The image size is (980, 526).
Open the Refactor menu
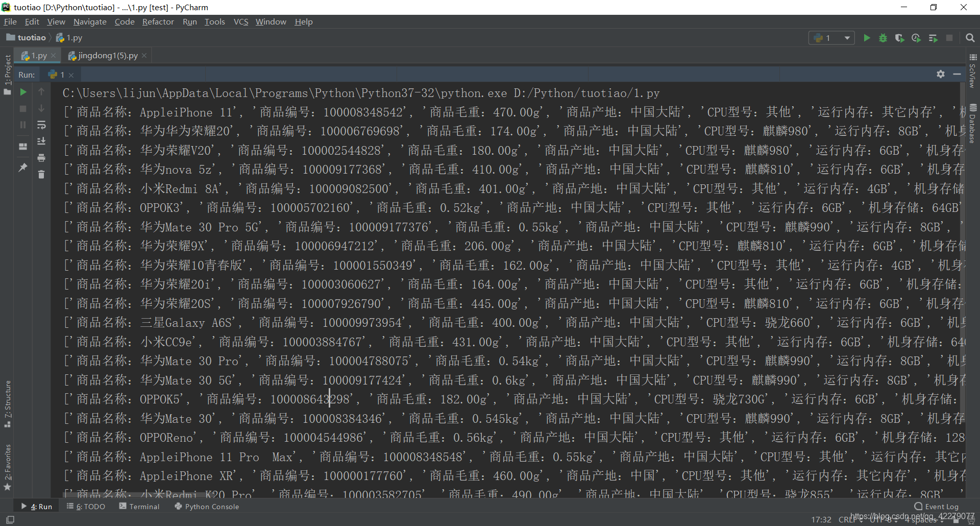[x=158, y=21]
